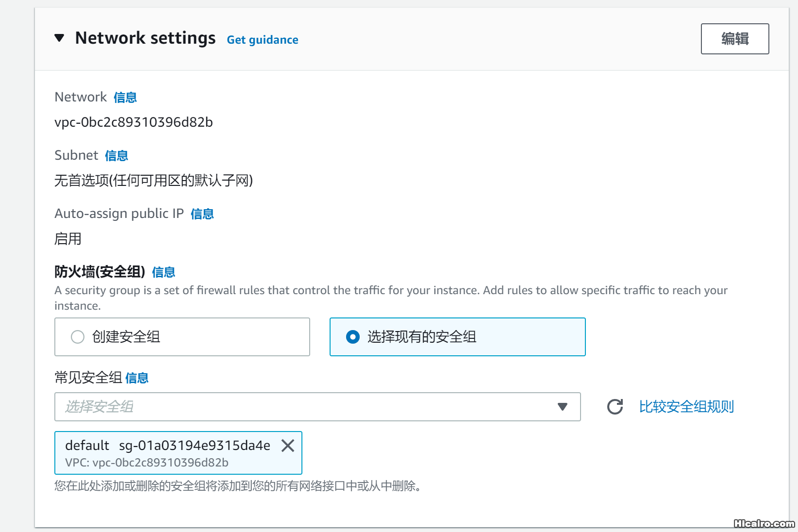Remove the default security group token
Viewport: 798px width, 532px height.
[x=288, y=446]
